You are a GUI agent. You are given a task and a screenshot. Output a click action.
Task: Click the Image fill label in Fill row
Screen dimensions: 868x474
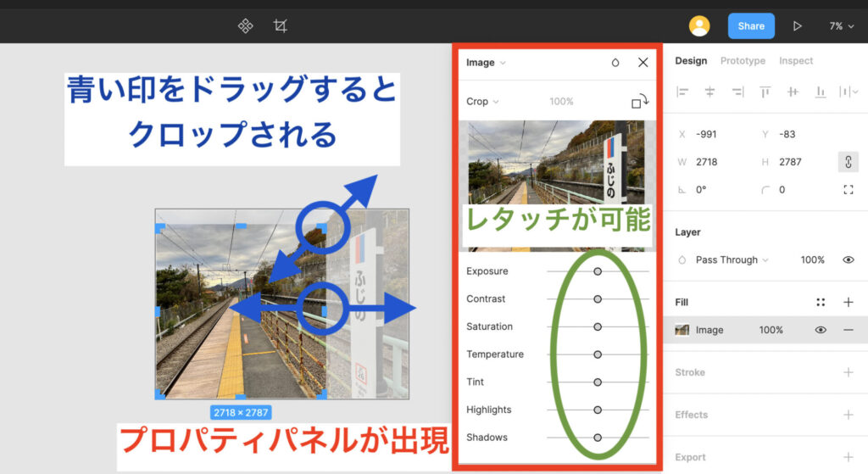pyautogui.click(x=709, y=330)
